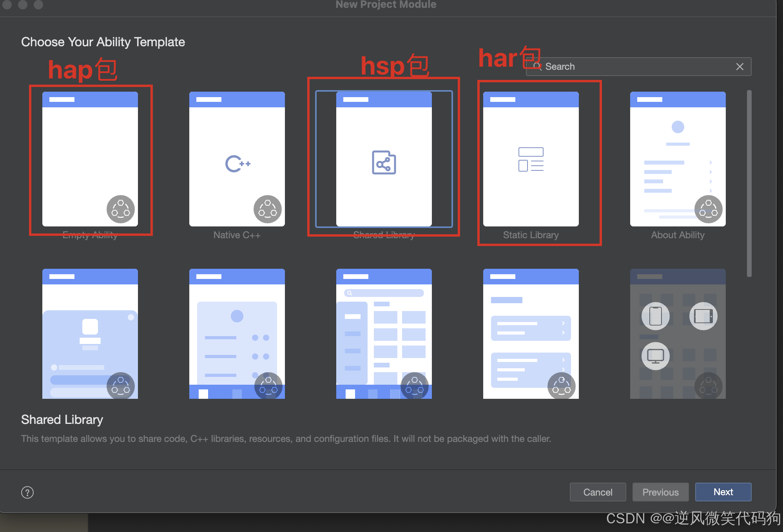Click the help question mark icon
Viewport: 783px width, 532px height.
27,492
